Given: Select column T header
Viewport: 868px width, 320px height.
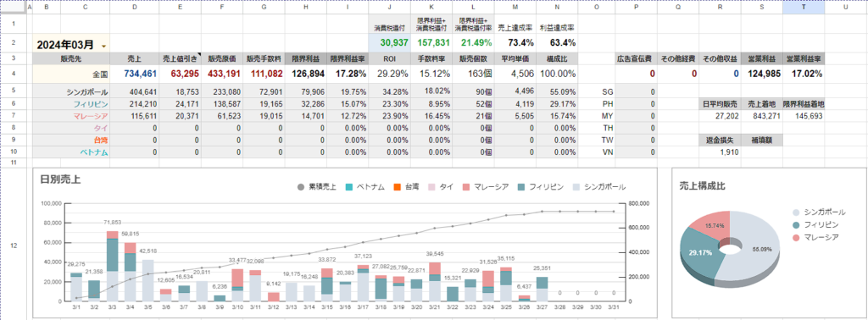Looking at the screenshot, I should [x=804, y=7].
